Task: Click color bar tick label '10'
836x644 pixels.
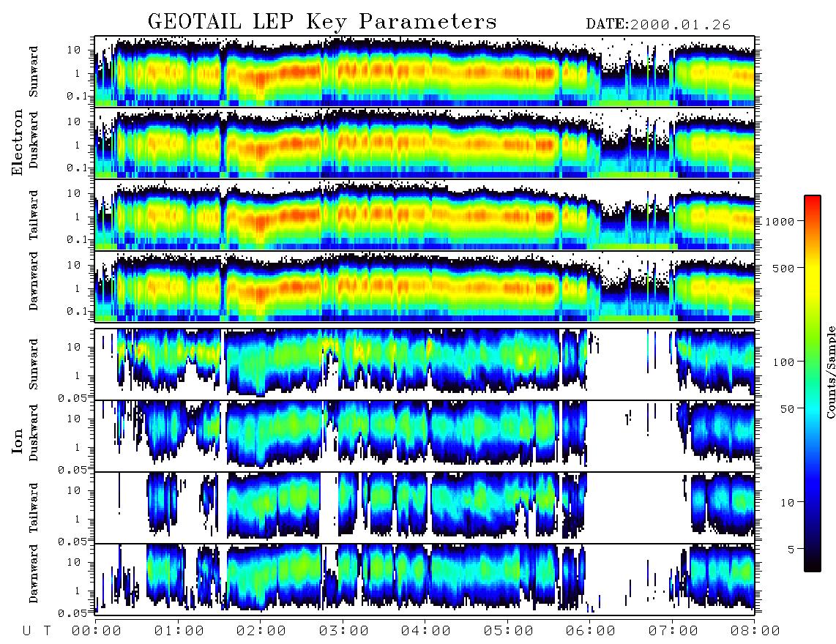Action: [x=786, y=503]
